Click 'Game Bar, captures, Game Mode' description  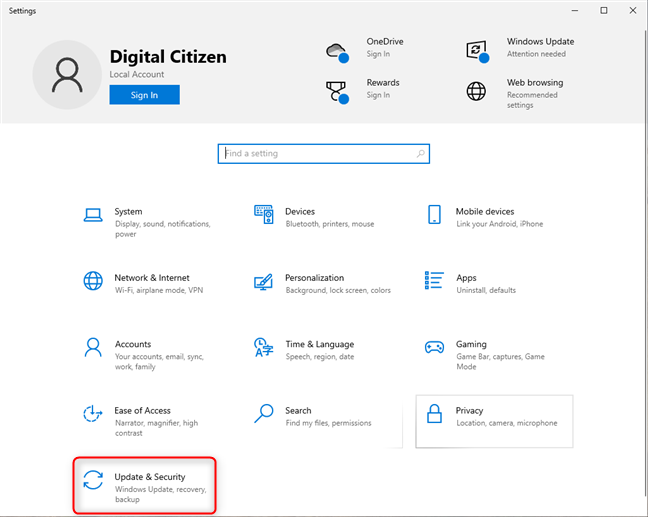pos(500,362)
